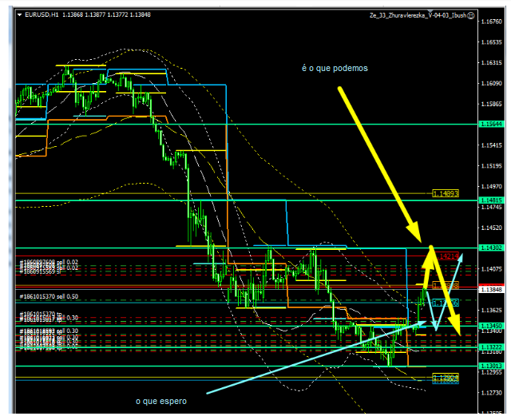
Task: Click the Ze_33_Zhuravlerezka expert advisor name
Action: (417, 14)
